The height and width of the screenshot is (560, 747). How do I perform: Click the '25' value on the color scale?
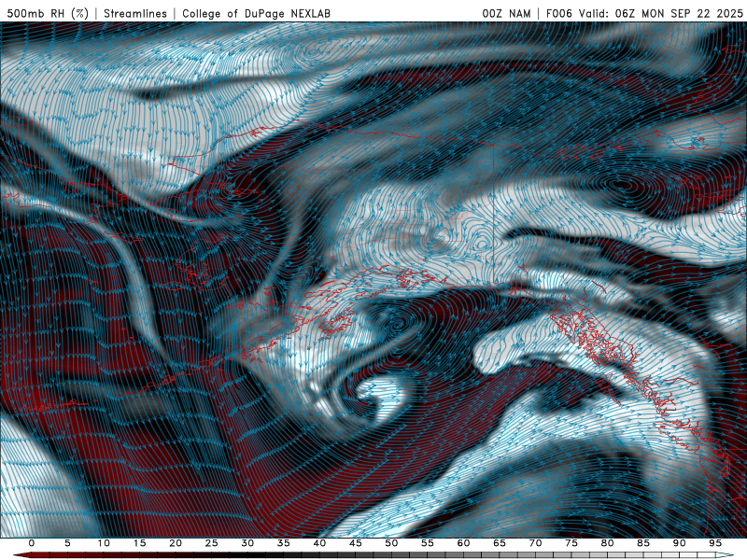tap(212, 543)
